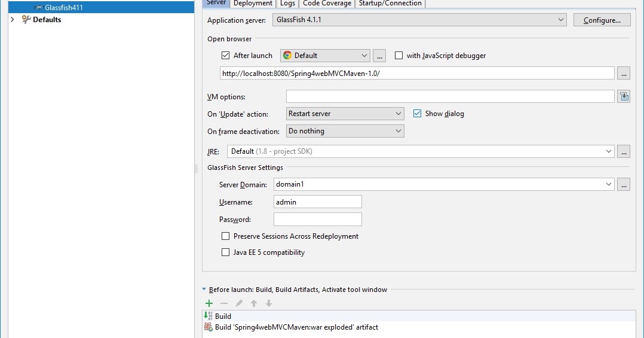The width and height of the screenshot is (644, 338).
Task: Click the minus remove task icon
Action: tap(224, 303)
